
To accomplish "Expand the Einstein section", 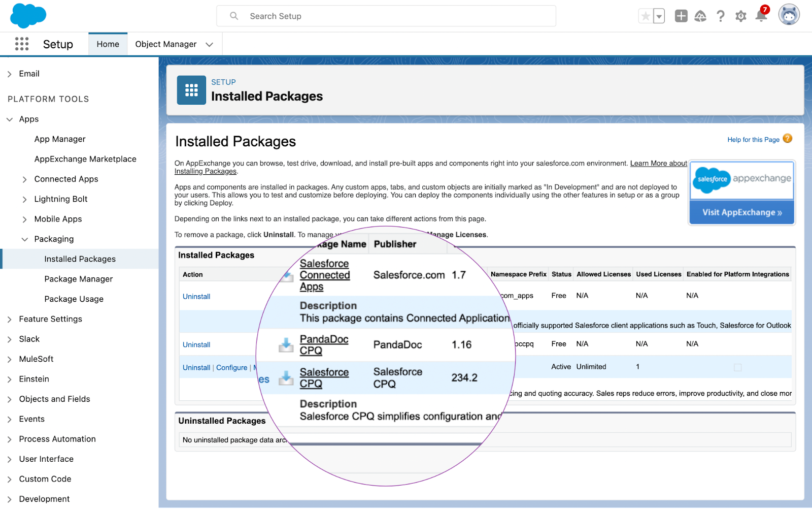I will [10, 379].
